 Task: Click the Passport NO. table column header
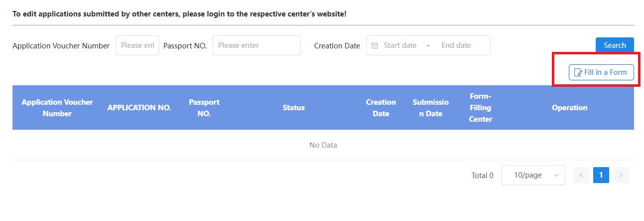204,108
